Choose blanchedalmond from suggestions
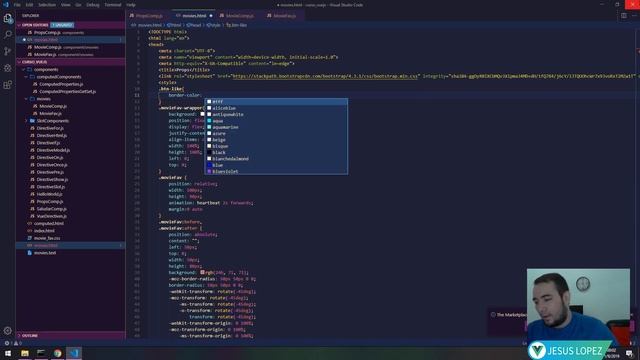Viewport: 640px width, 360px height. click(276, 159)
